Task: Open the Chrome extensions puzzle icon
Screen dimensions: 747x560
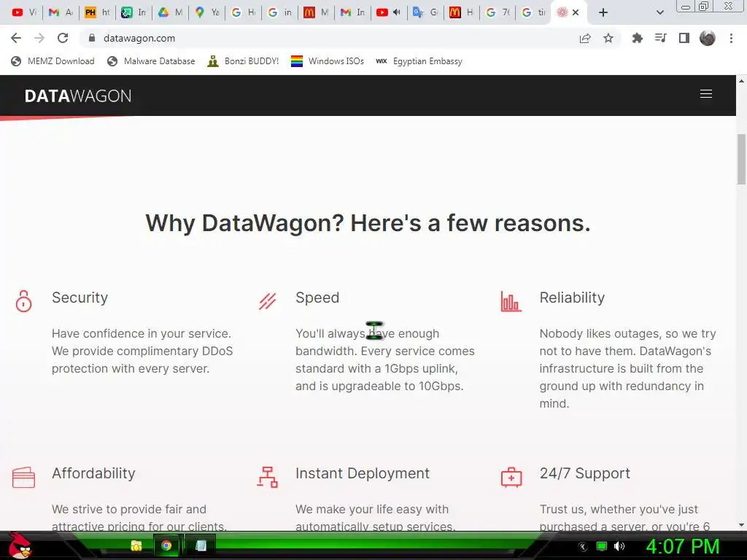Action: [x=637, y=38]
